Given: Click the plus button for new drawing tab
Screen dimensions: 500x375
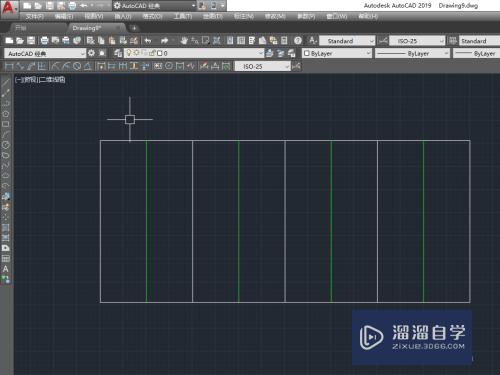Looking at the screenshot, I should 134,28.
